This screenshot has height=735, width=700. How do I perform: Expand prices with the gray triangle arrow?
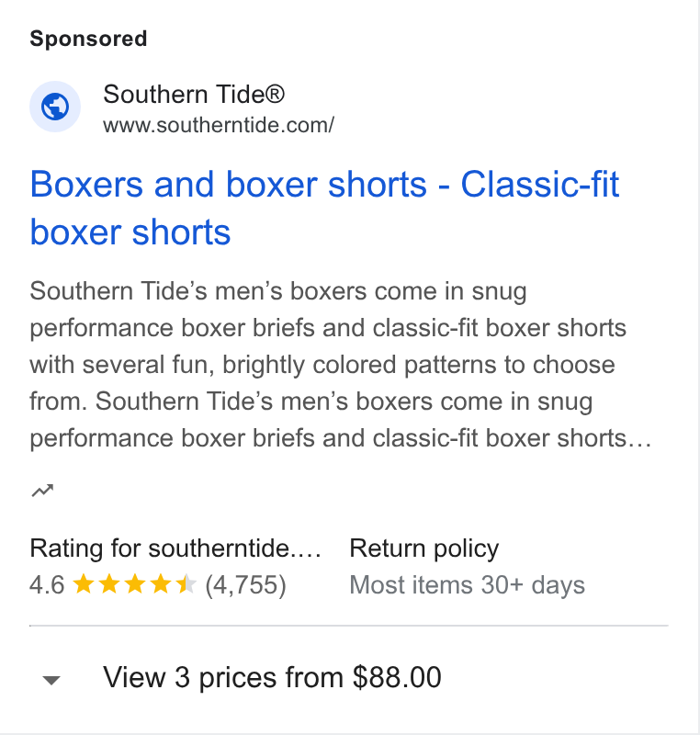point(51,680)
